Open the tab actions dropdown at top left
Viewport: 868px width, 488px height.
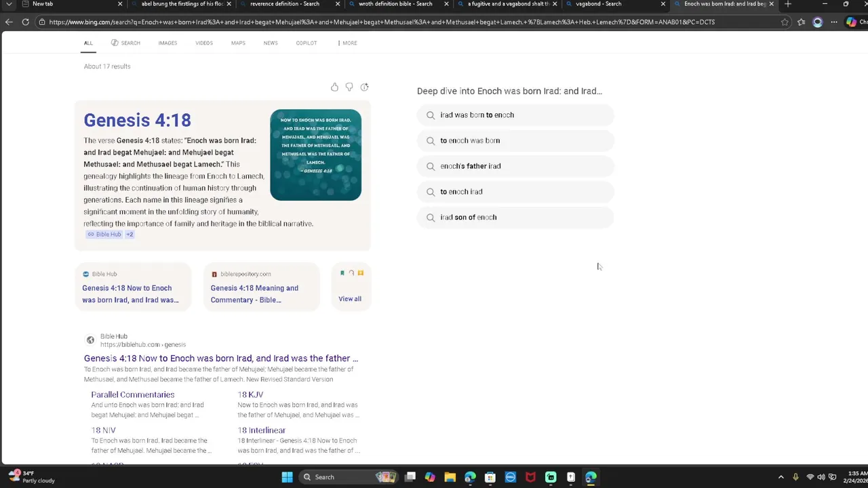(9, 4)
